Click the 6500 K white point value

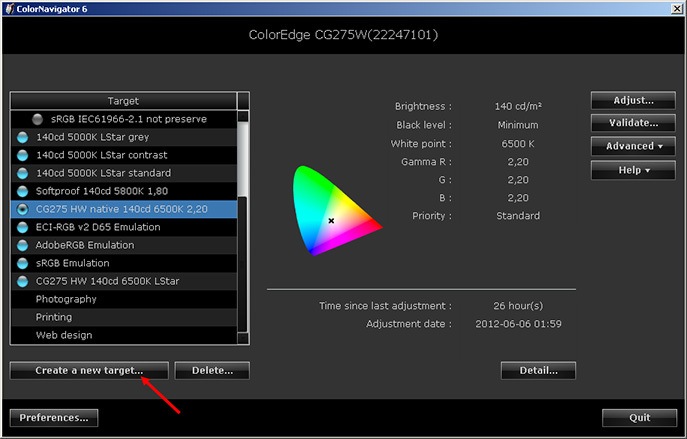coord(518,144)
